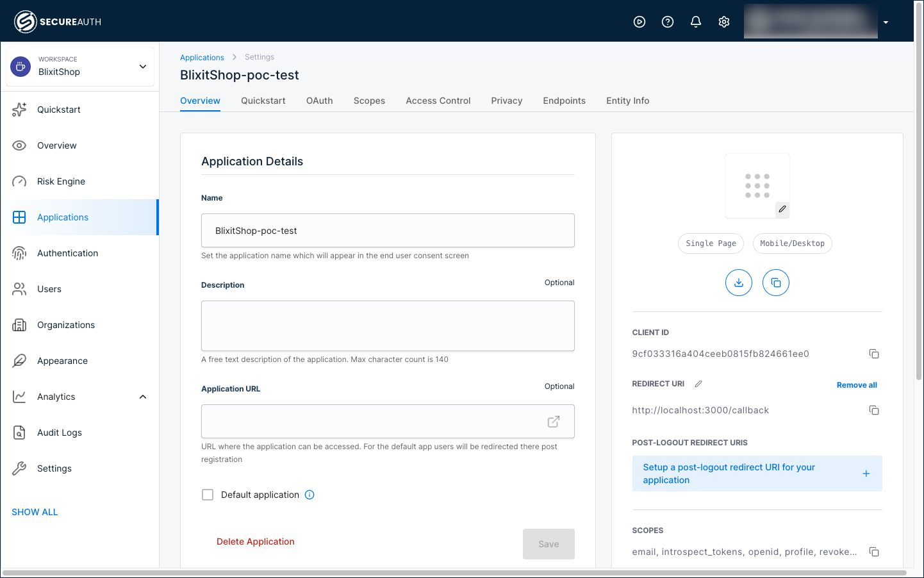Screen dimensions: 924x578
Task: Edit Redirect URI pencil icon
Action: tap(698, 384)
